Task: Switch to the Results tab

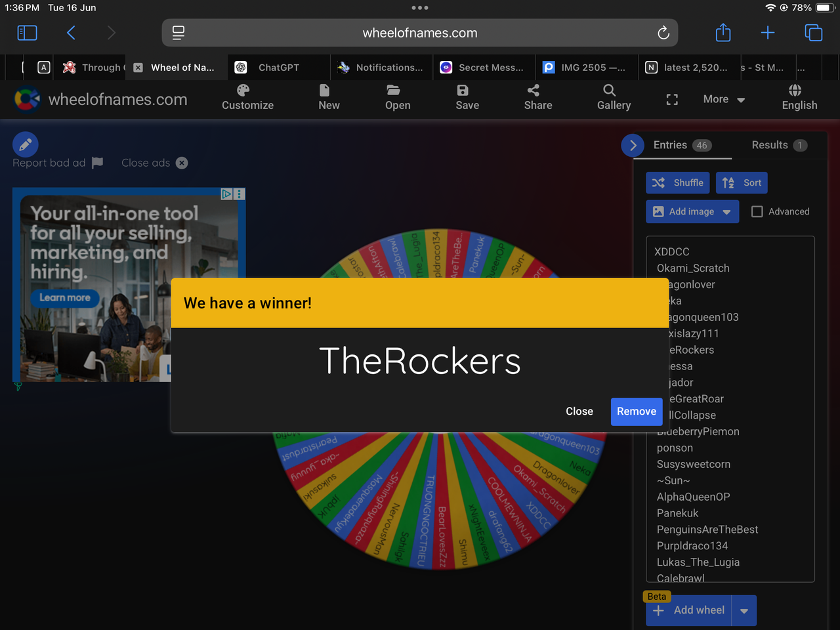Action: click(780, 145)
